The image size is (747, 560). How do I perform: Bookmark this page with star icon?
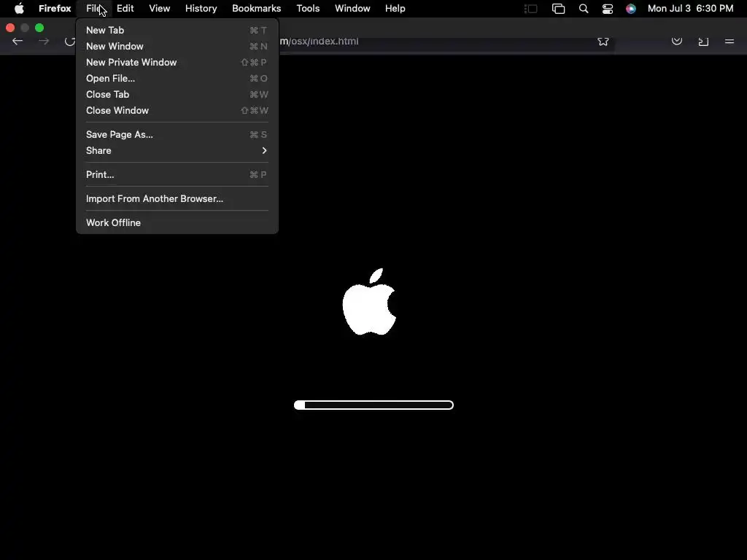pyautogui.click(x=603, y=42)
